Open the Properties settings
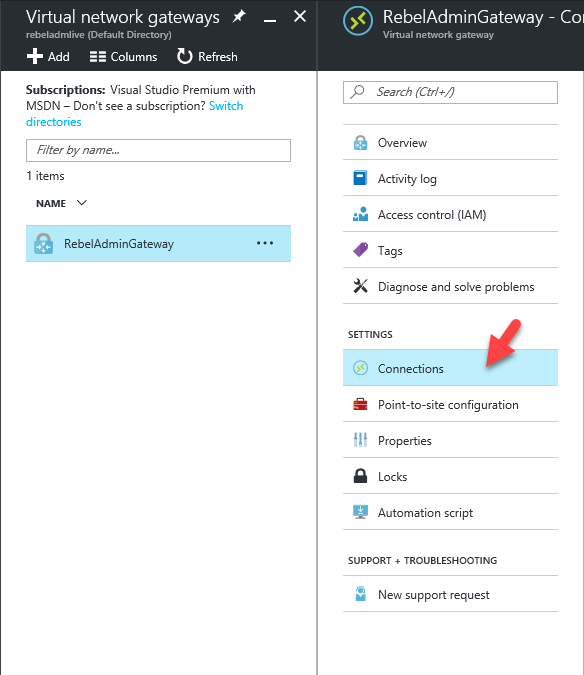Viewport: 584px width, 675px height. pos(450,440)
